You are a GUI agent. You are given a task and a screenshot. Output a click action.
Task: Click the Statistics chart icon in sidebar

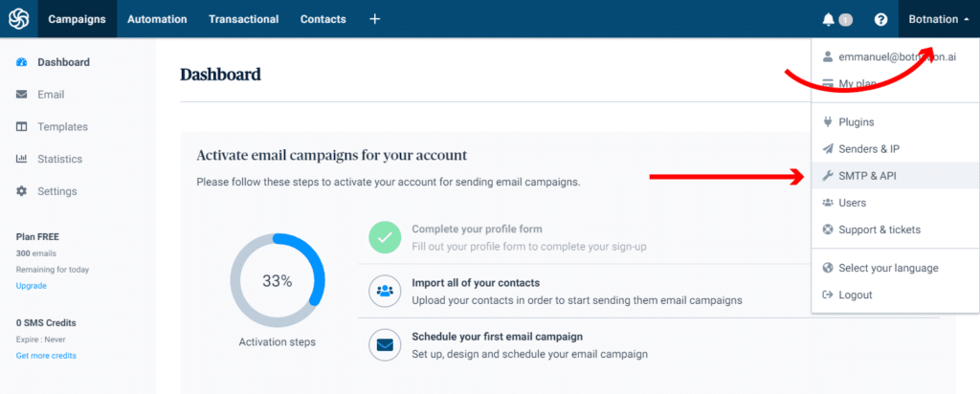21,159
